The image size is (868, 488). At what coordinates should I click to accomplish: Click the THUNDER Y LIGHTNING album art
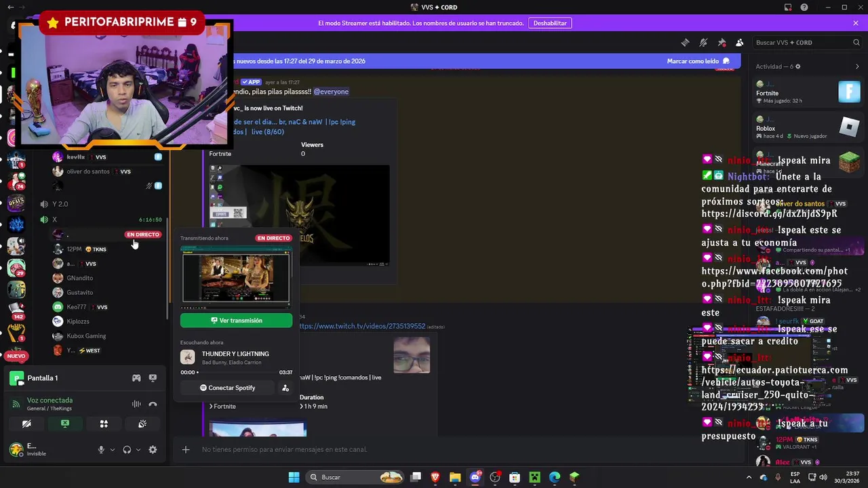point(188,357)
